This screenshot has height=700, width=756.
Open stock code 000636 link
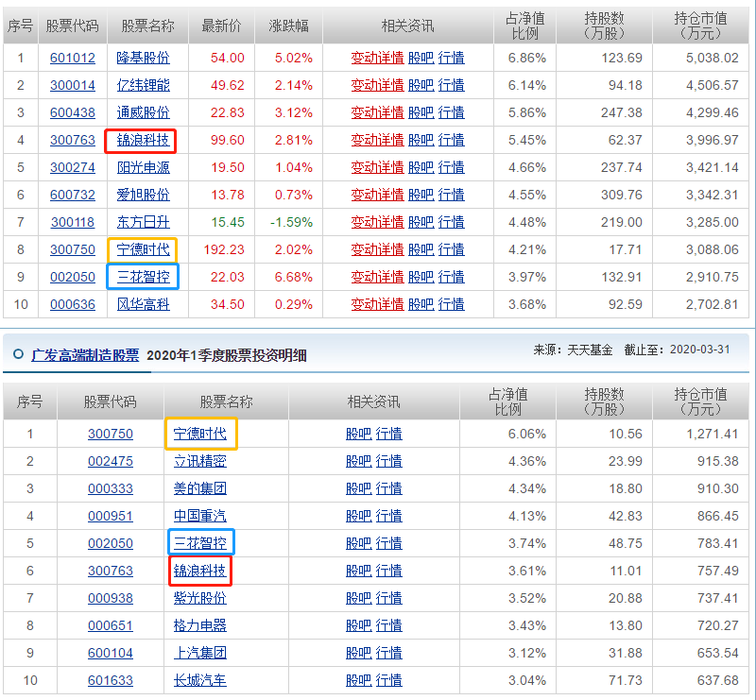coord(73,305)
